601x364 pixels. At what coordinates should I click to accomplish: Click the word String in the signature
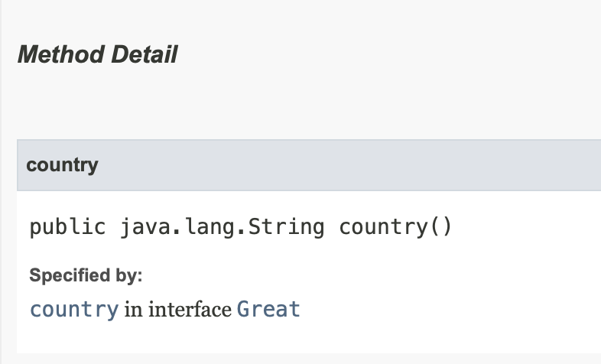pos(286,227)
